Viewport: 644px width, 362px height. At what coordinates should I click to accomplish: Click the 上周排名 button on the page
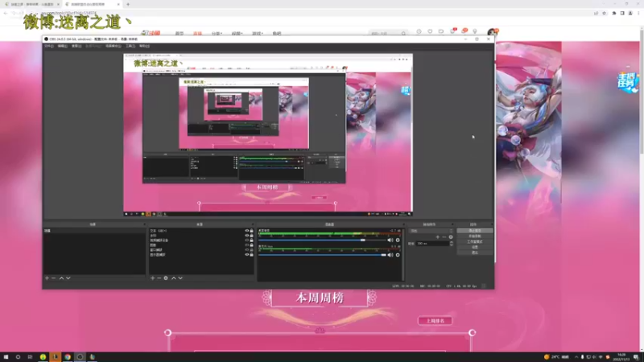click(435, 320)
